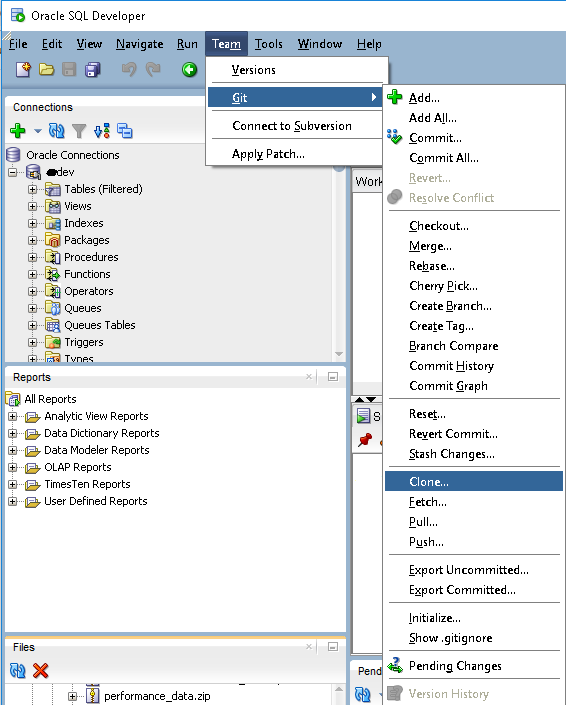Click the Pending Changes icon in Git submenu
This screenshot has height=705, width=566.
(x=395, y=665)
